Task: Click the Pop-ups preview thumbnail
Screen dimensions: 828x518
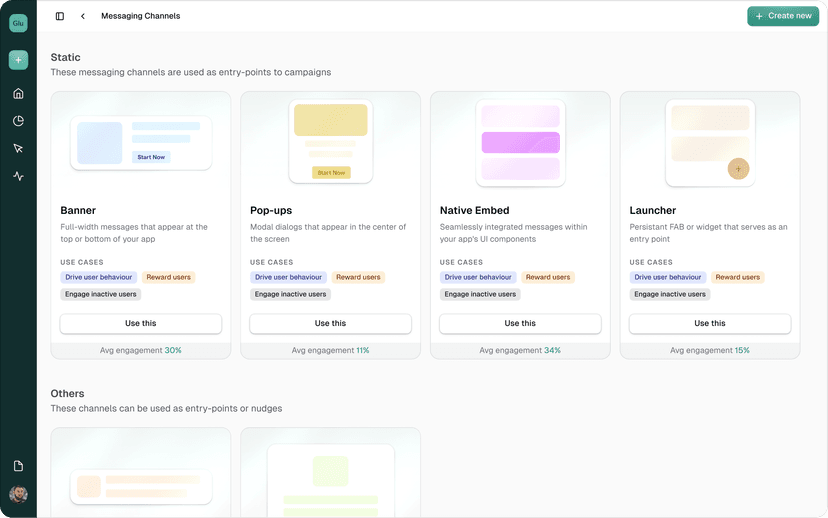Action: [x=331, y=141]
